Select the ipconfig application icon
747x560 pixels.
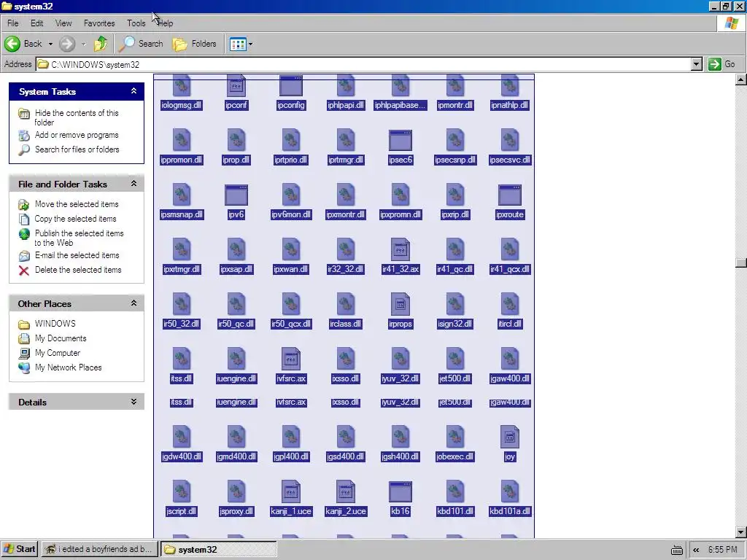pyautogui.click(x=290, y=86)
